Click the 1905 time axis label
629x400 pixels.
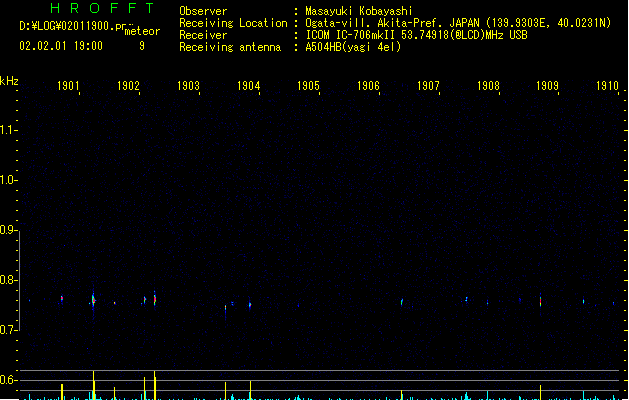point(308,86)
